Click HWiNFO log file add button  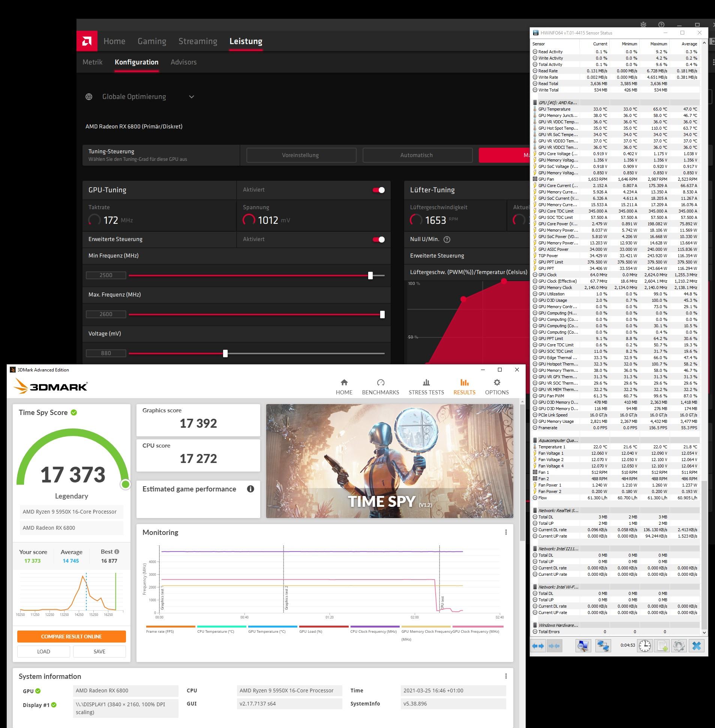click(x=662, y=646)
